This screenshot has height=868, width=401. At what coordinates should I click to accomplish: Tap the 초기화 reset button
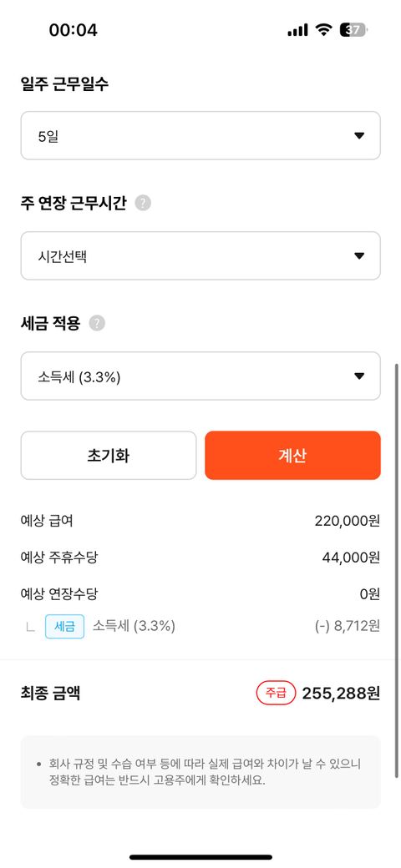click(x=109, y=456)
